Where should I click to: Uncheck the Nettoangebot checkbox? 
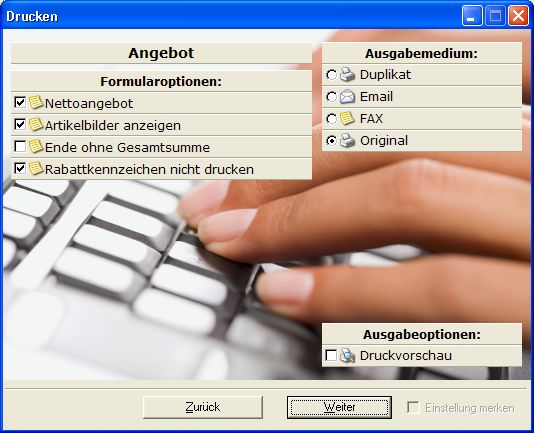(x=20, y=103)
